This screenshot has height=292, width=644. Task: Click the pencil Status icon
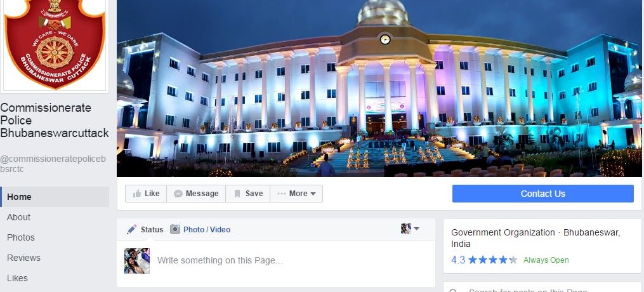[131, 229]
